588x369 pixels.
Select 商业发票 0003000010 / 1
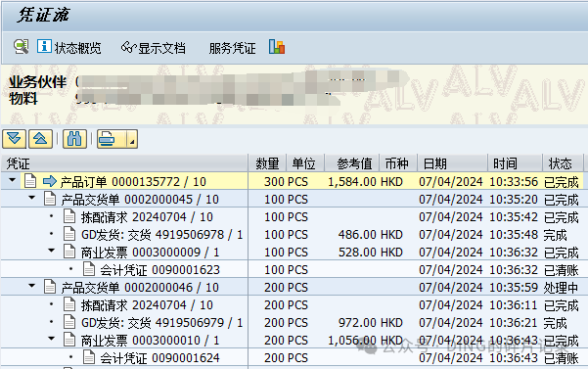pyautogui.click(x=150, y=341)
